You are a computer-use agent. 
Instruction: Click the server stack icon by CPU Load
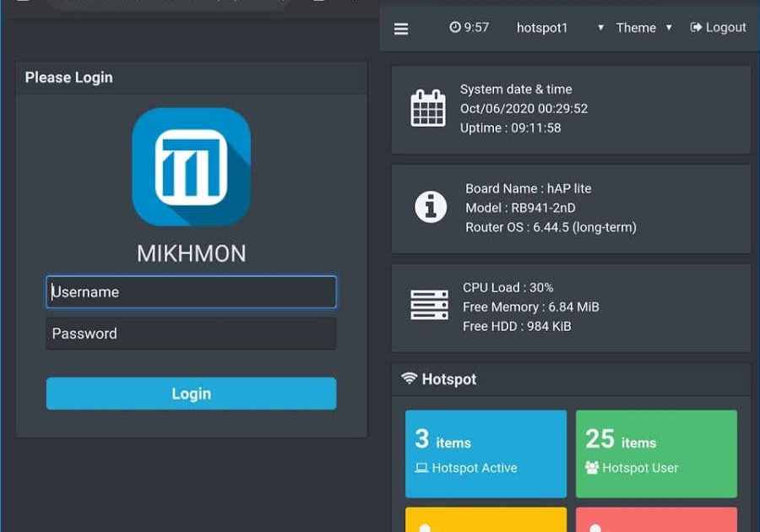pos(429,306)
